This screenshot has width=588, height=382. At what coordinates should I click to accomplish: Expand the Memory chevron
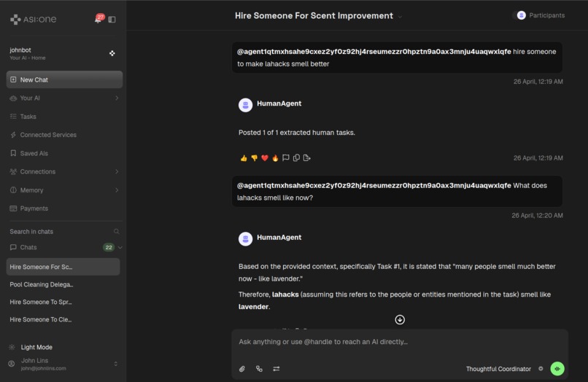click(x=117, y=190)
